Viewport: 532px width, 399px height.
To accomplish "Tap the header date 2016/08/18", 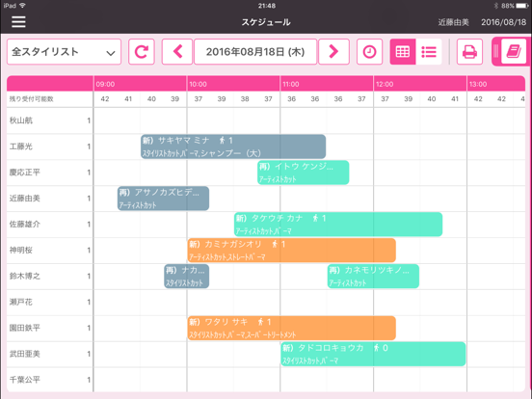I will pos(503,22).
